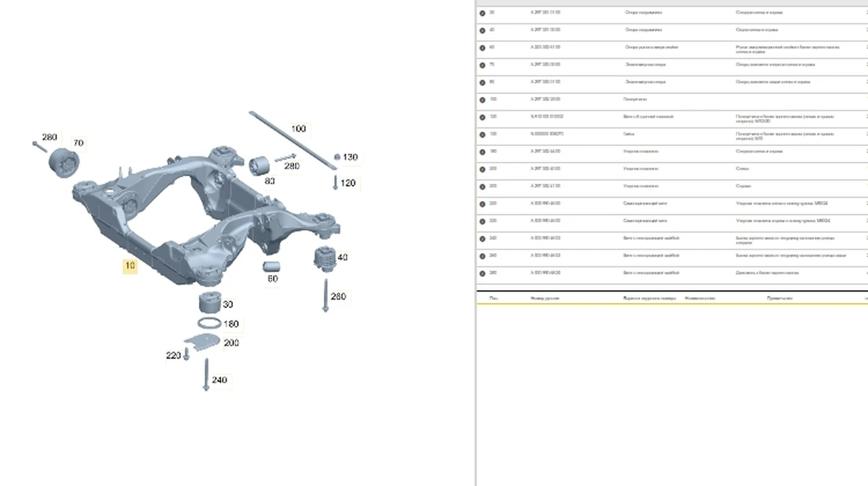
Task: Click the 'Поз.' column header in lower table
Action: point(493,298)
